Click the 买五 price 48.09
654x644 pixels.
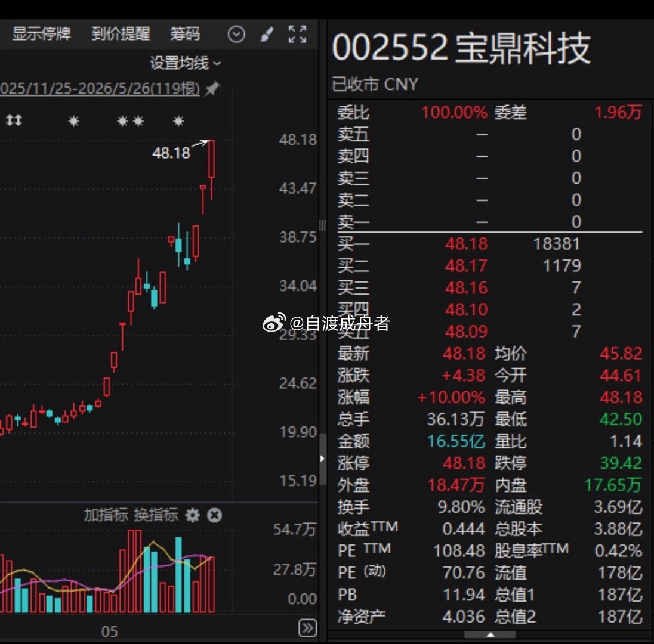pyautogui.click(x=466, y=332)
